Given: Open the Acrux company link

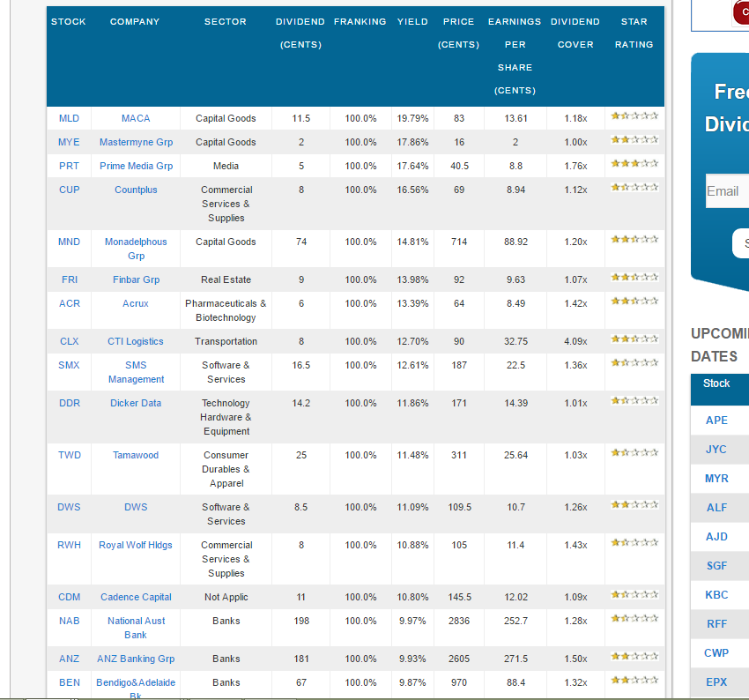Looking at the screenshot, I should [136, 303].
